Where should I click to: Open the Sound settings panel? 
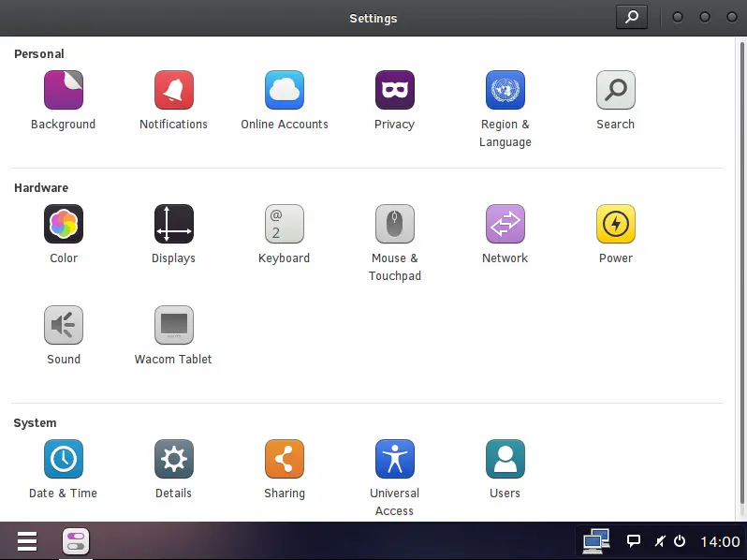tap(64, 326)
